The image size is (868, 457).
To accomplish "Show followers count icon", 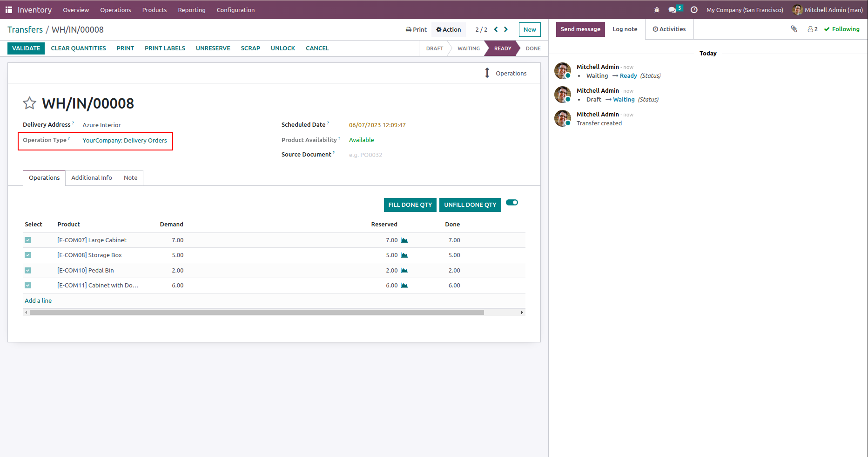I will coord(813,29).
